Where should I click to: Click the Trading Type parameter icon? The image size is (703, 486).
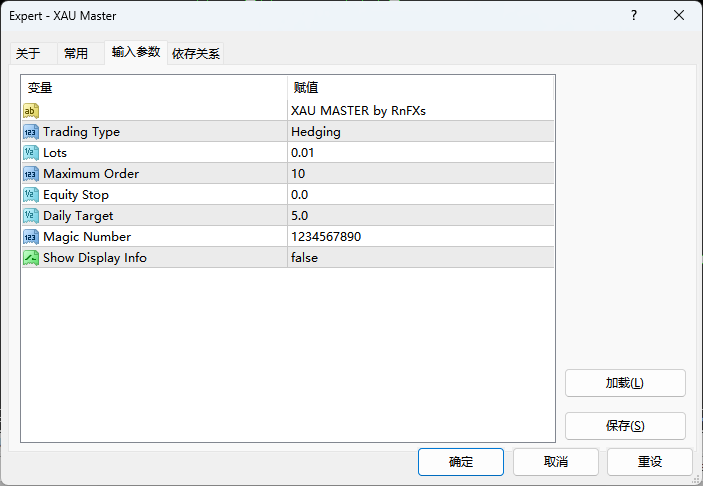30,132
